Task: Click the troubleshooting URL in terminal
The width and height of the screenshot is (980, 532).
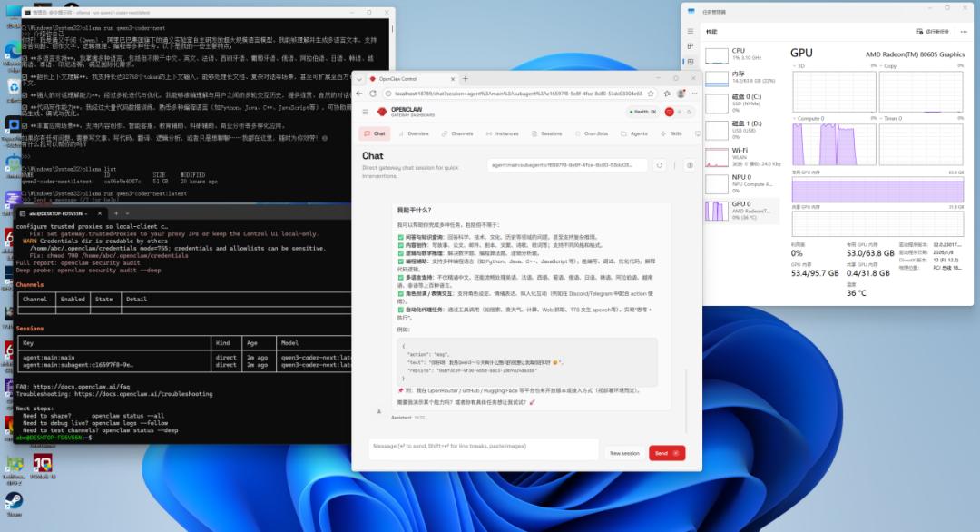Action: [x=143, y=395]
